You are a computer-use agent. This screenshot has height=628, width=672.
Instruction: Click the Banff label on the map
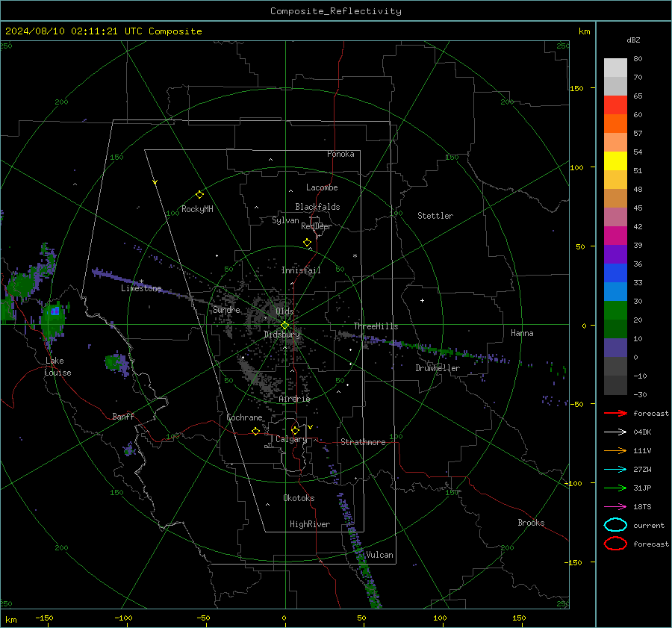pos(123,416)
